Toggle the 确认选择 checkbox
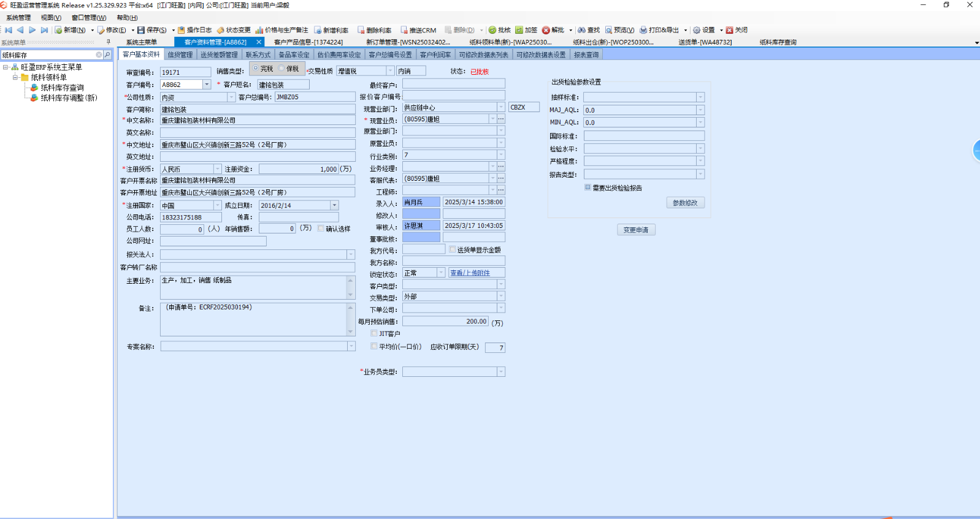The image size is (980, 519). click(x=321, y=229)
